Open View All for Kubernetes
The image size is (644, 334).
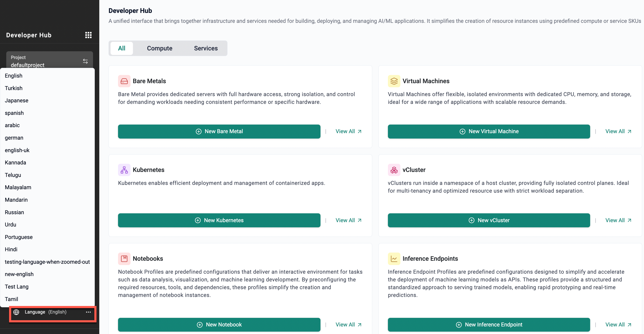click(348, 220)
